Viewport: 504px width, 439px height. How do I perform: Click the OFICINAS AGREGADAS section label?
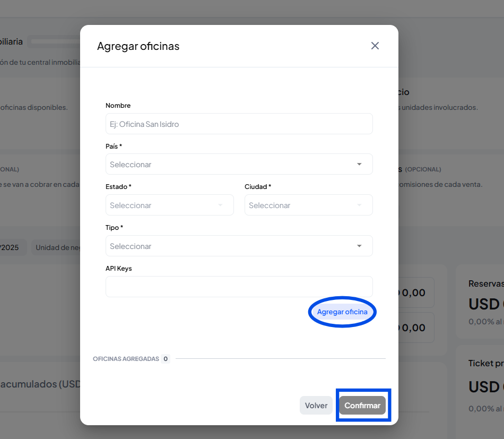click(126, 359)
